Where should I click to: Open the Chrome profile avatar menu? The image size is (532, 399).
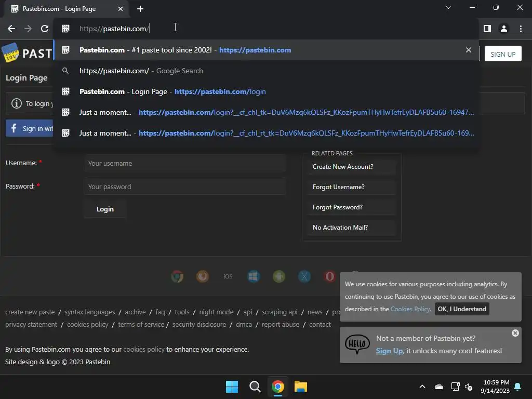(504, 29)
